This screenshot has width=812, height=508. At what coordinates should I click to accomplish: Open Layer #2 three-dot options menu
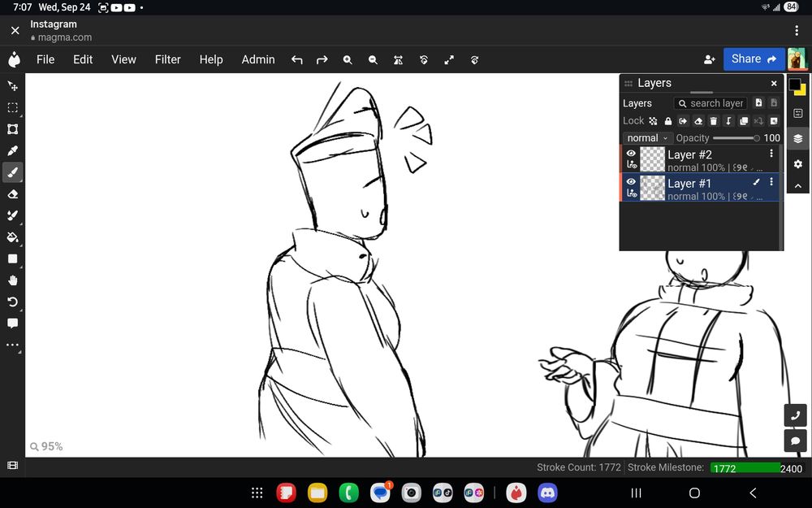pos(771,154)
